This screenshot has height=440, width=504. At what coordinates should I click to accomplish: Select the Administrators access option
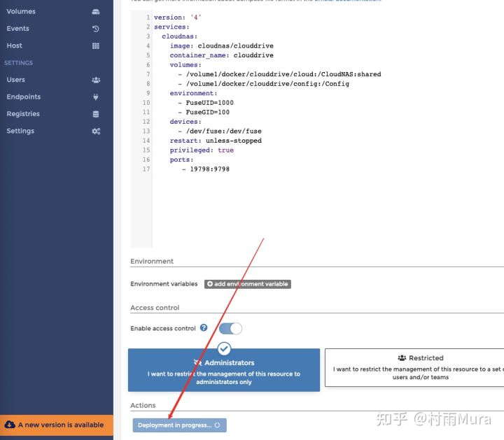coord(224,370)
